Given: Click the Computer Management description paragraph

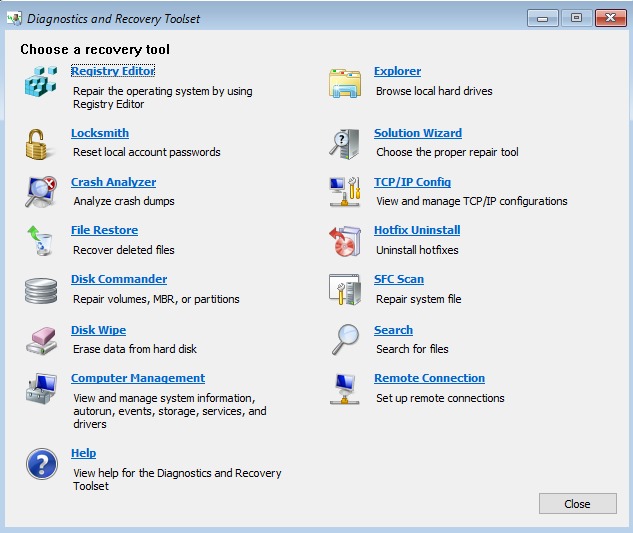Looking at the screenshot, I should click(170, 411).
